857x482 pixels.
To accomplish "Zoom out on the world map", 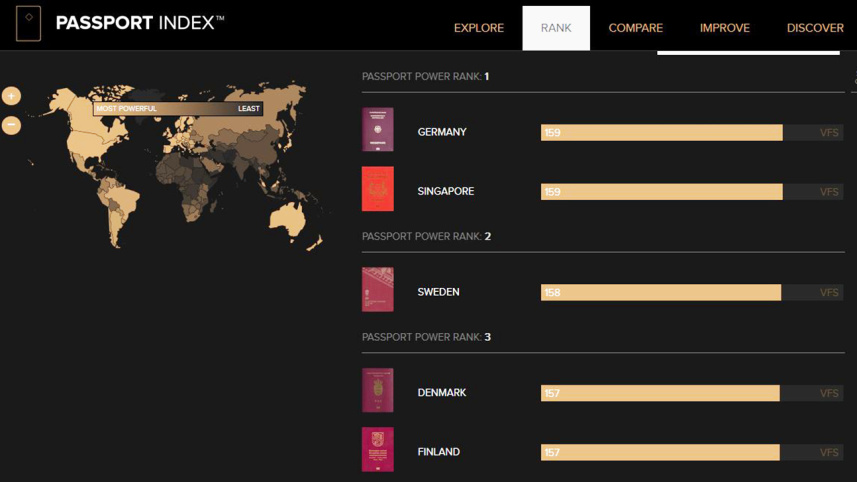I will 11,125.
